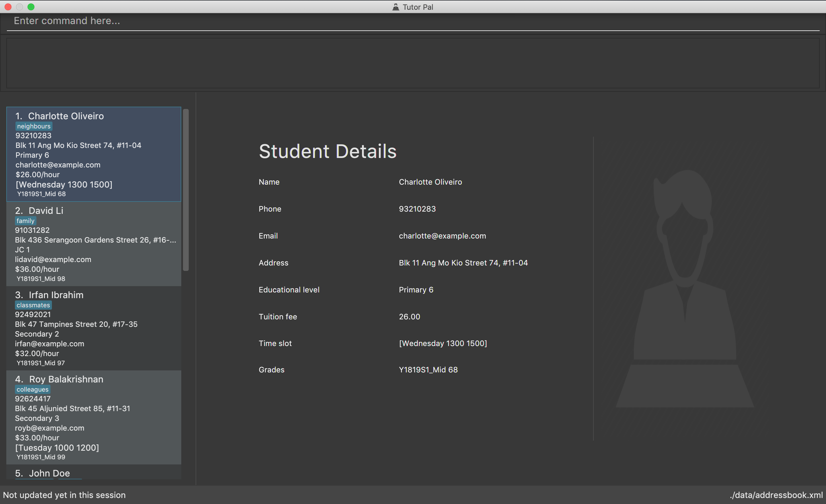This screenshot has width=826, height=504.
Task: Select David Li in the student list
Action: (94, 244)
